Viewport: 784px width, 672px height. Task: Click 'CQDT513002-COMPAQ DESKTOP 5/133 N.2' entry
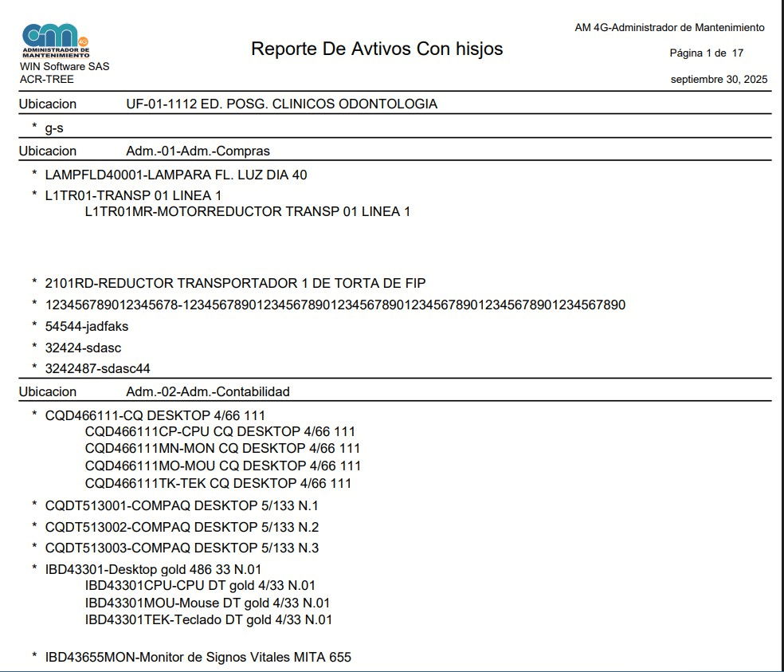point(182,527)
